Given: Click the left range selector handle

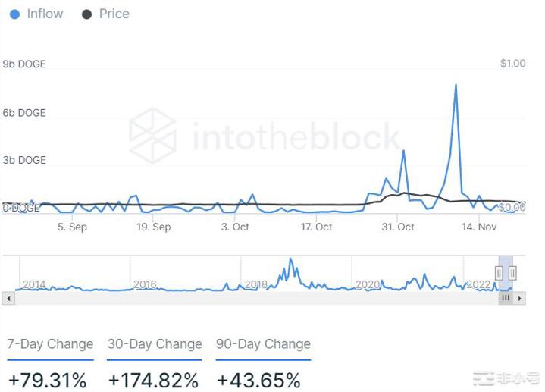Looking at the screenshot, I should click(500, 272).
